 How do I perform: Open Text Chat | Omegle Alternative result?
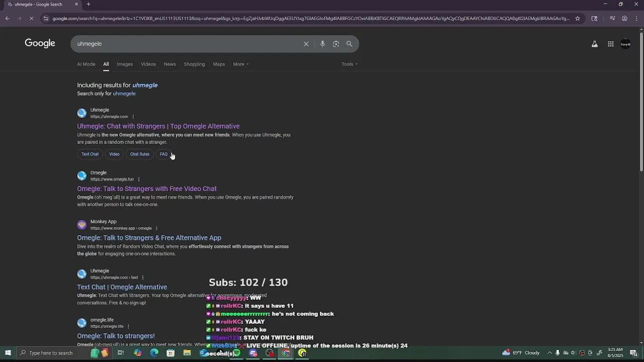(122, 287)
